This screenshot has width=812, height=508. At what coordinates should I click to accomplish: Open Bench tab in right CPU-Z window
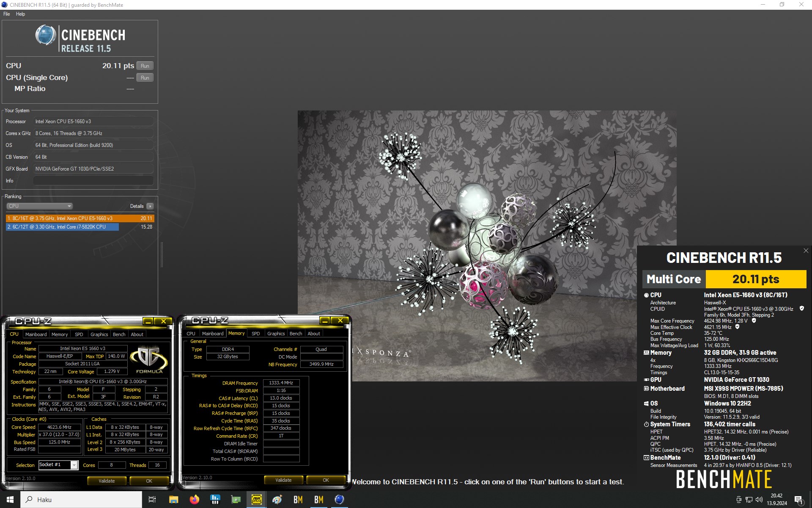pyautogui.click(x=296, y=334)
